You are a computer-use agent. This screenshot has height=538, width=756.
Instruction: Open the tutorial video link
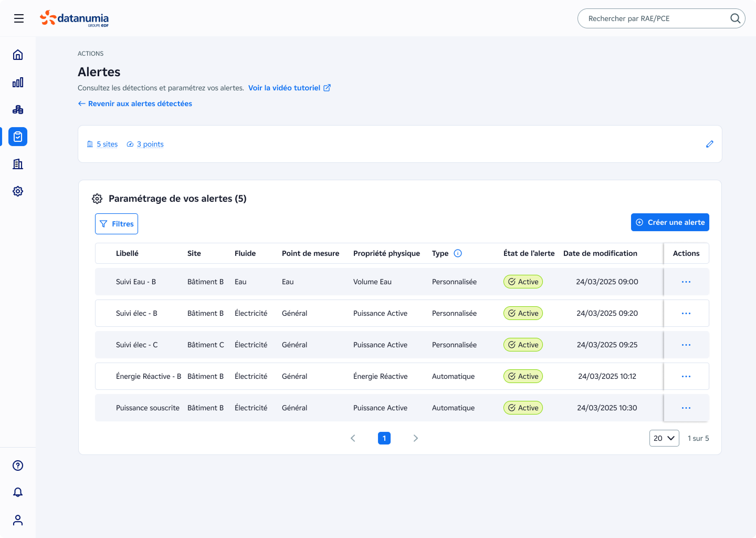289,88
